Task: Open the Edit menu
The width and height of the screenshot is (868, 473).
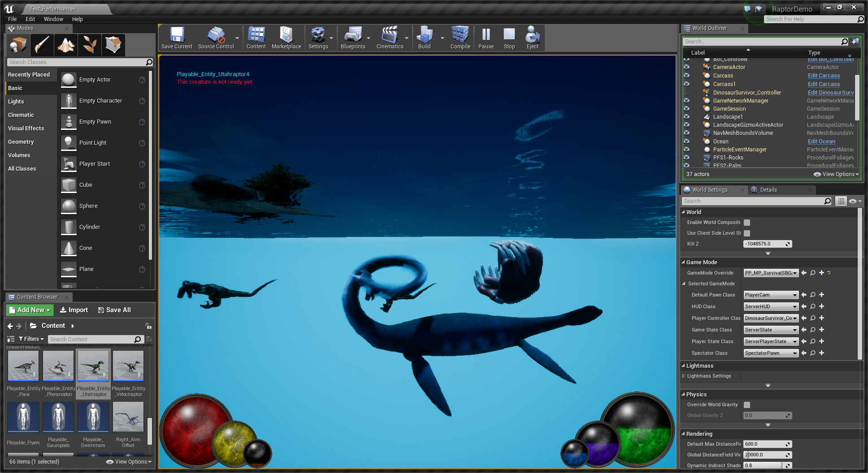Action: [30, 19]
